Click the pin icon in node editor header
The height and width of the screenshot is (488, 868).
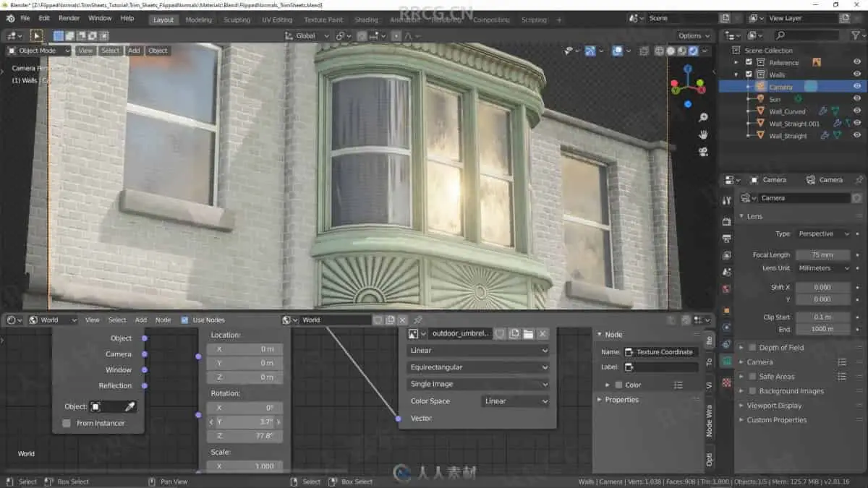point(418,320)
